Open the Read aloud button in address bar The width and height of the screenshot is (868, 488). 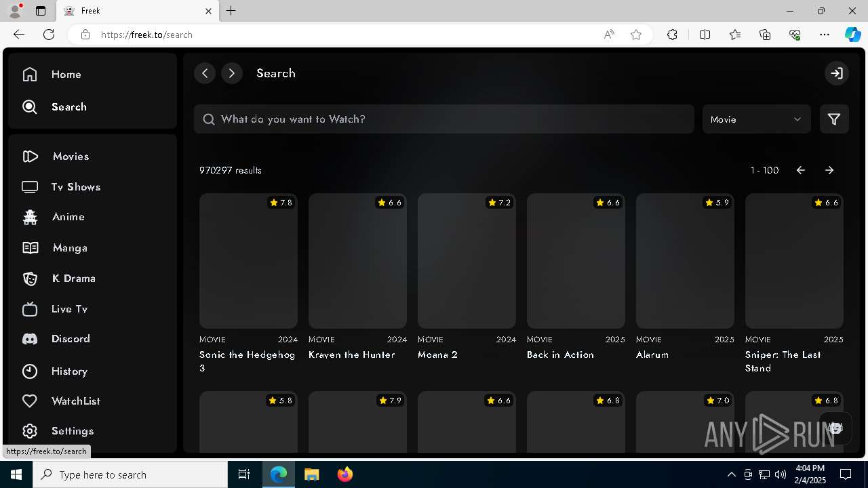(x=609, y=35)
